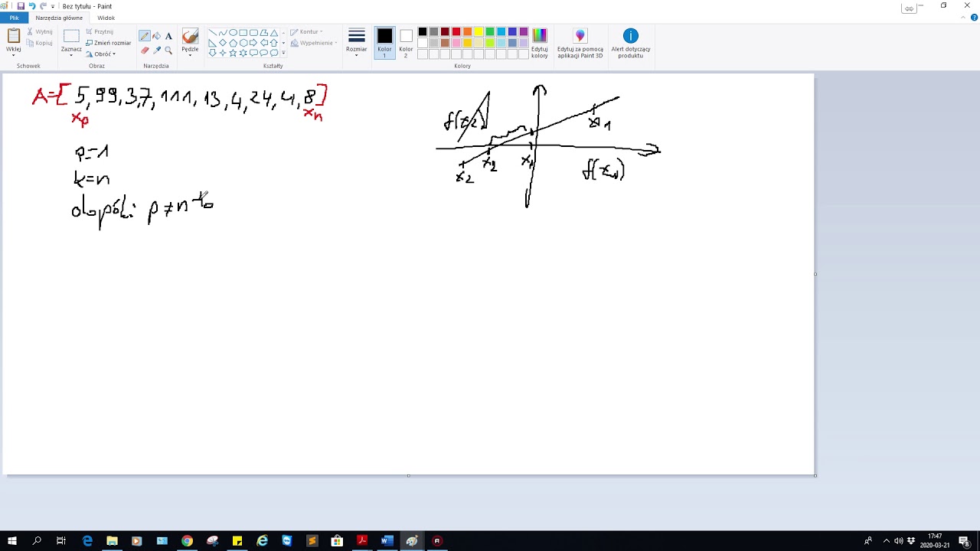Choose the curve shape

point(223,33)
